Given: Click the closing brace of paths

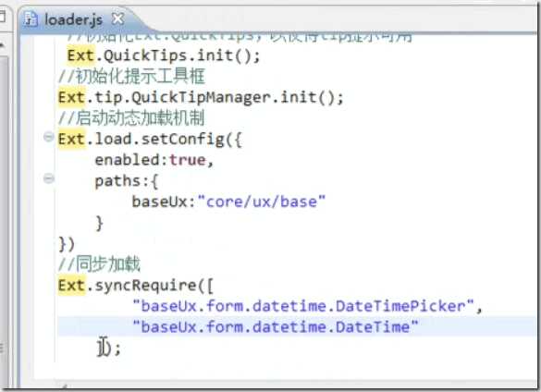Looking at the screenshot, I should [x=99, y=223].
